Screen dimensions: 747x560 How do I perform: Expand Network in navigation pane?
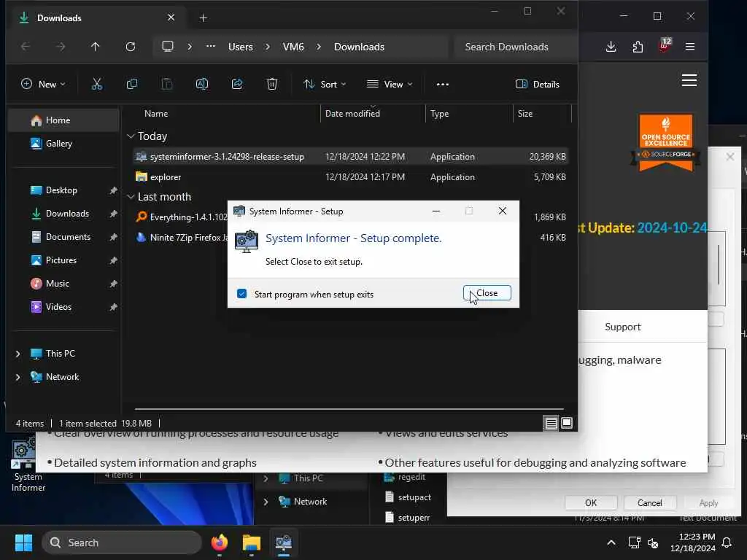click(x=18, y=377)
